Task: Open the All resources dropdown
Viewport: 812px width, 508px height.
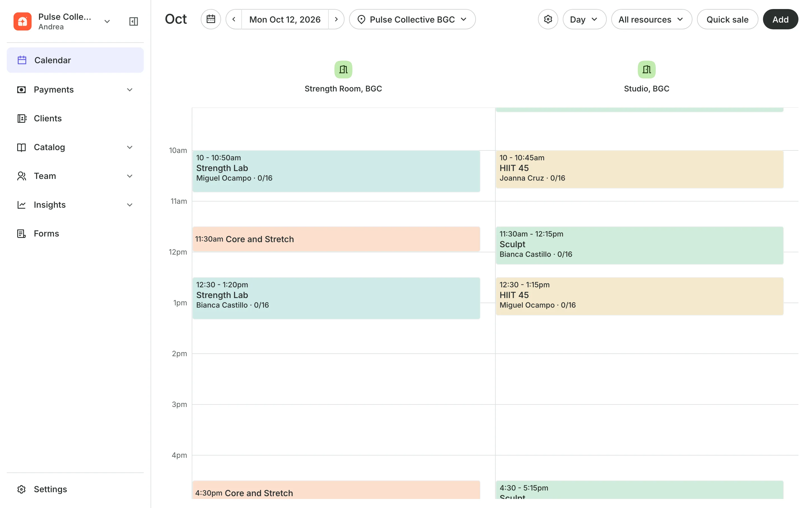Action: tap(651, 19)
